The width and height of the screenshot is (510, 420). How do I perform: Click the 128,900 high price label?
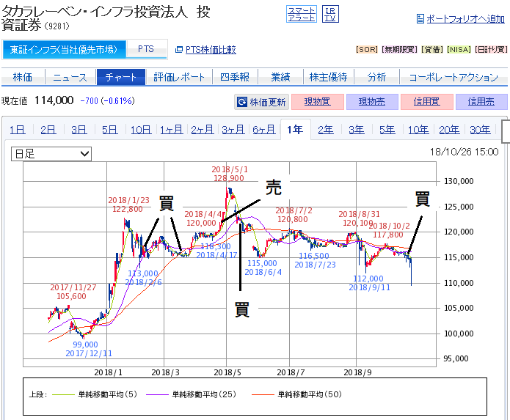(x=229, y=178)
